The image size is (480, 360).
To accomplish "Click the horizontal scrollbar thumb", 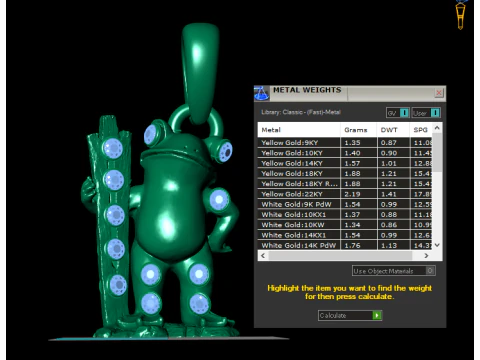I will 340,256.
